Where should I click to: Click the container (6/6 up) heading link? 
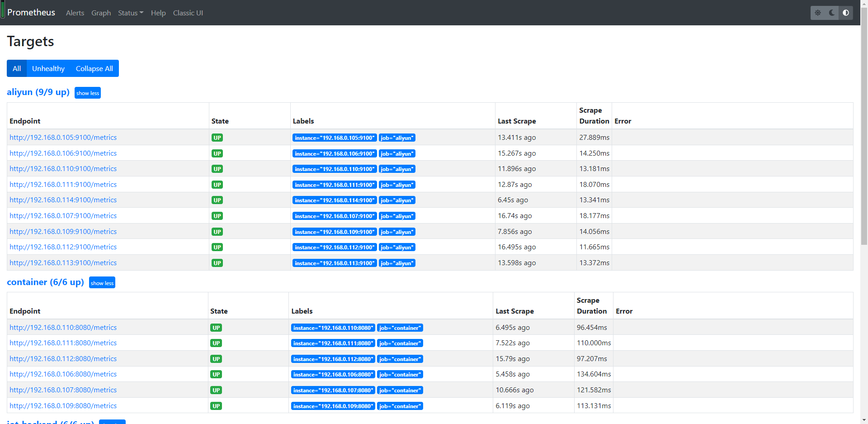coord(46,282)
